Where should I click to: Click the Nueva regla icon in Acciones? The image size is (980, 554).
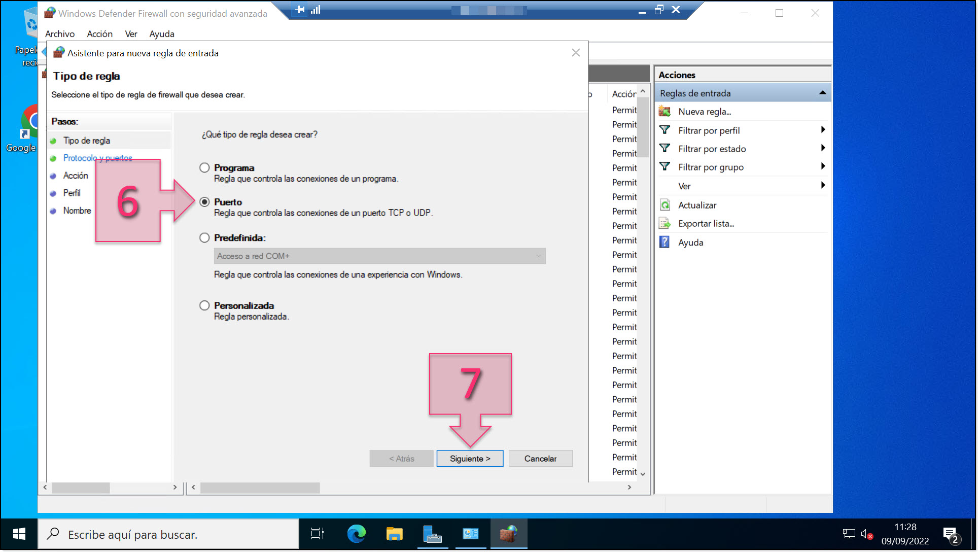(x=664, y=112)
